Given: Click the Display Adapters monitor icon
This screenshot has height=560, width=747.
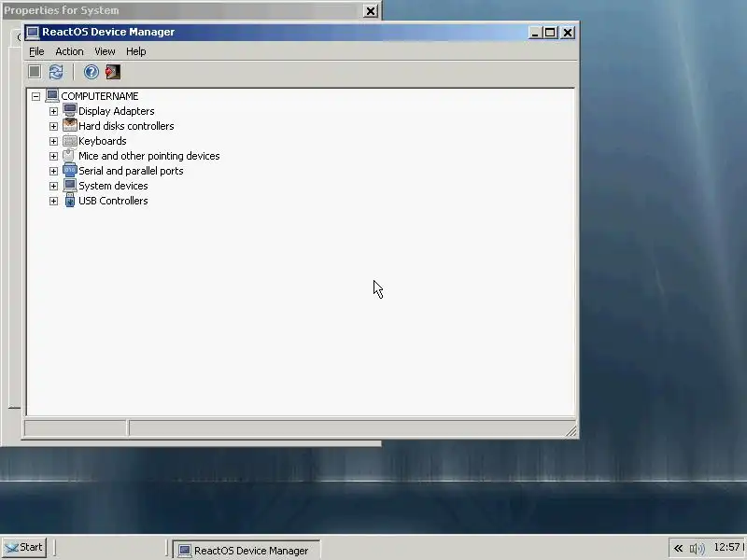Looking at the screenshot, I should click(69, 110).
